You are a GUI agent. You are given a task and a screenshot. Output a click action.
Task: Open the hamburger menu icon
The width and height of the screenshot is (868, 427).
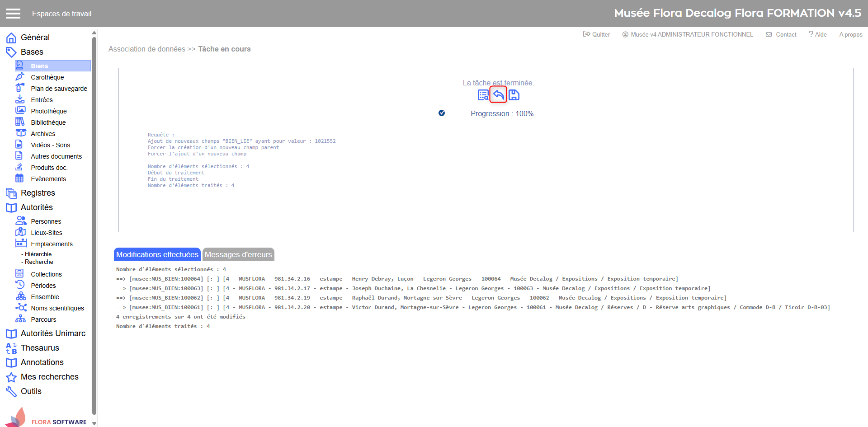(13, 14)
